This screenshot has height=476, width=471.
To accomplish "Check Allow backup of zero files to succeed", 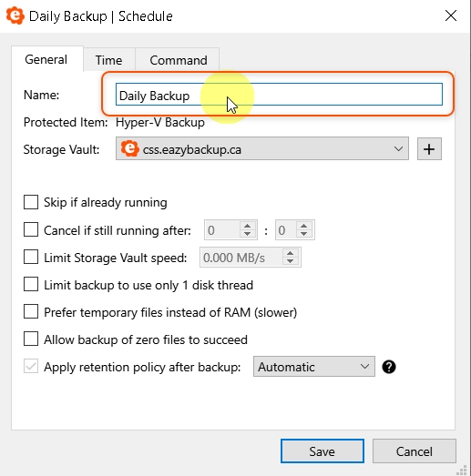I will [x=31, y=339].
